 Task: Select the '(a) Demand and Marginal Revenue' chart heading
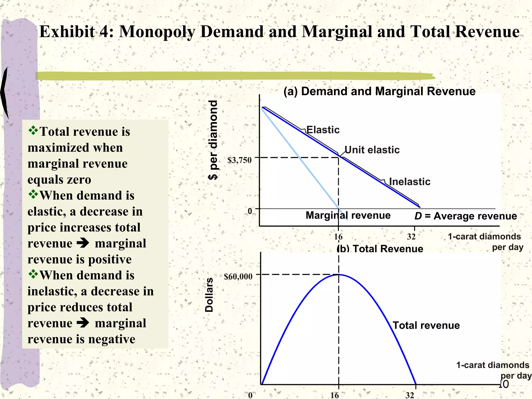point(380,91)
